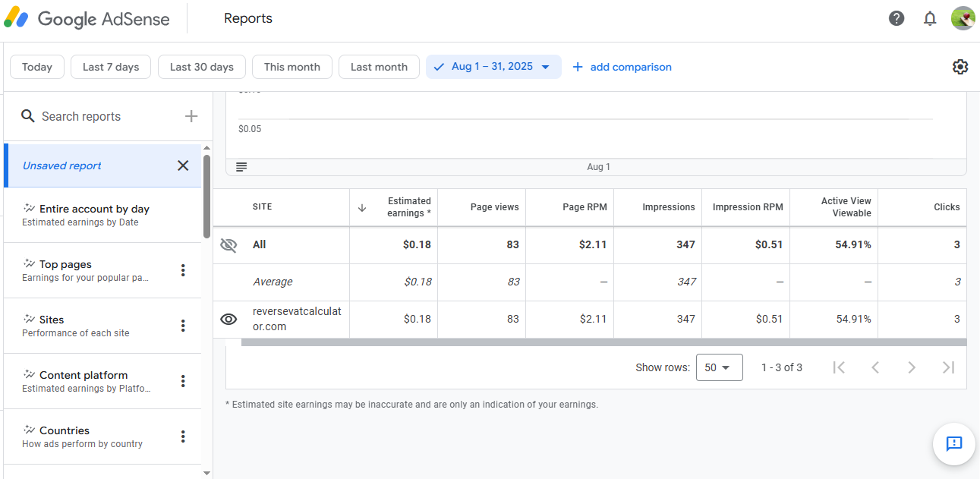Click the Aug 1 chart axis label

coord(599,167)
